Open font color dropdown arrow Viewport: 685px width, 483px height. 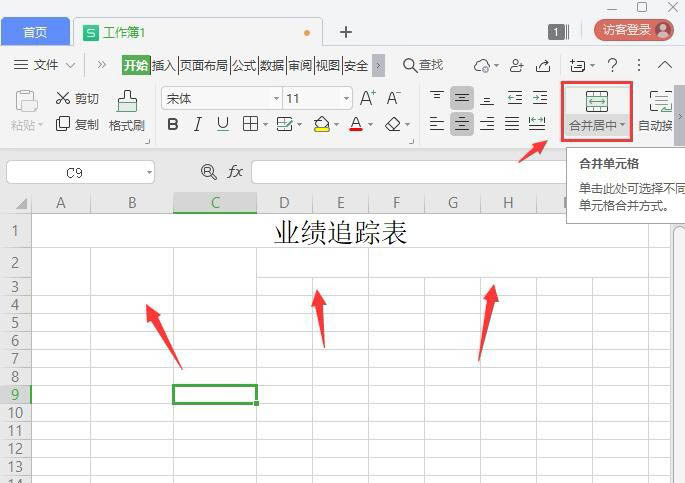pos(370,125)
